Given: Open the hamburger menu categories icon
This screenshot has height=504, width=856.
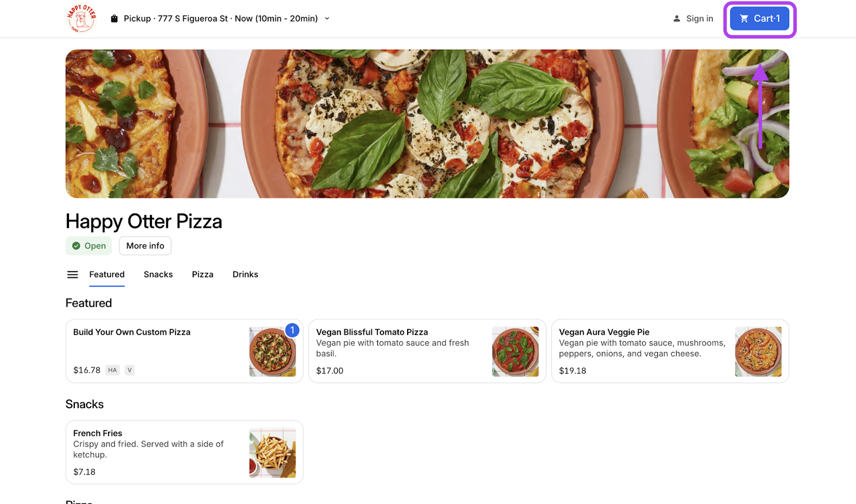Looking at the screenshot, I should (72, 274).
